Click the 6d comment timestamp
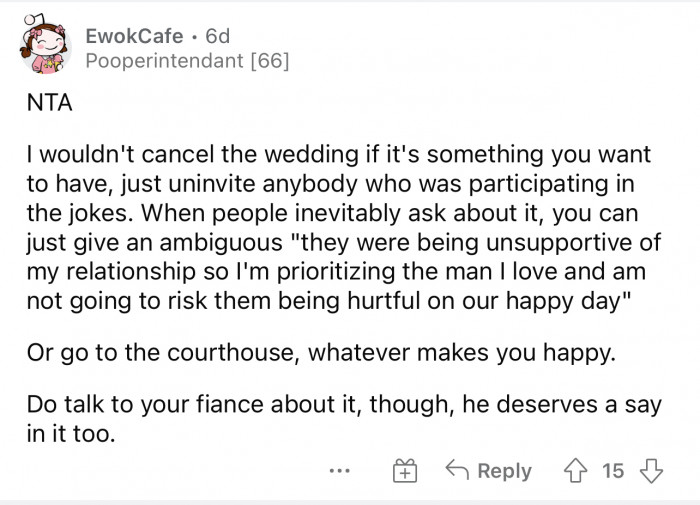The width and height of the screenshot is (700, 505). (x=217, y=36)
